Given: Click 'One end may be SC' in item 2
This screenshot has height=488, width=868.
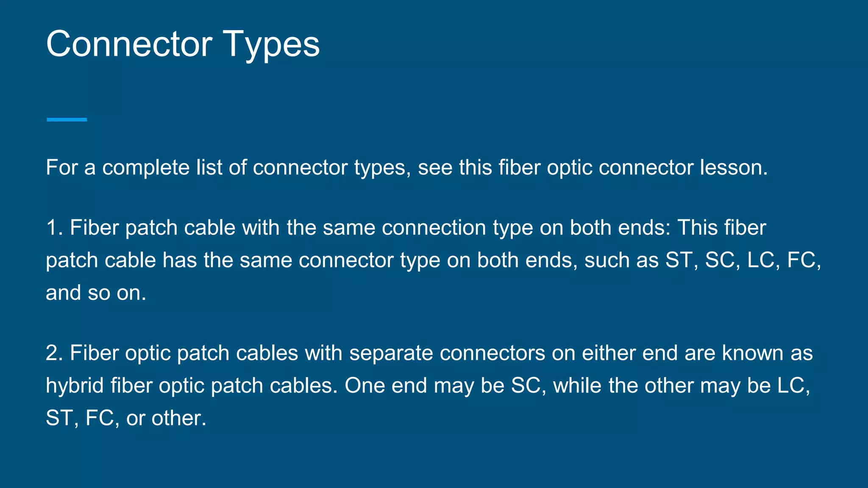Looking at the screenshot, I should coord(443,385).
